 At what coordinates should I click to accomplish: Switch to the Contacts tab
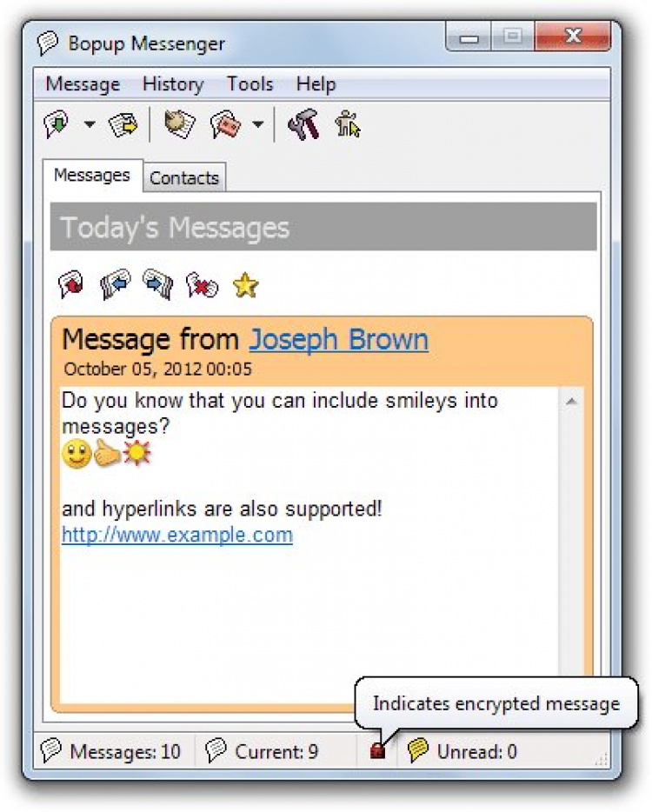point(184,177)
